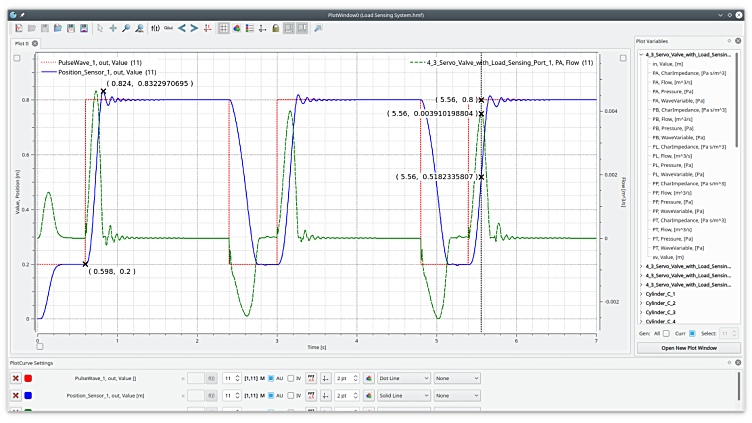Enable IV checkbox for Position_Sensor_1 curve

(292, 396)
